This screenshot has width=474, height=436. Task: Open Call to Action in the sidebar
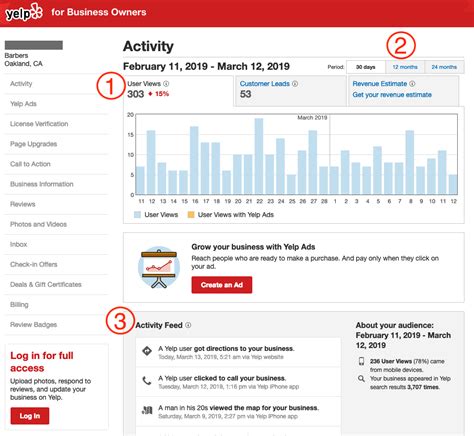[56, 164]
